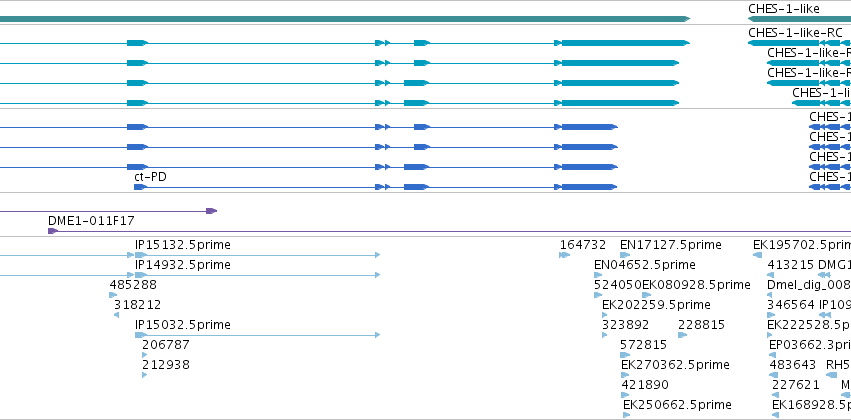This screenshot has width=851, height=420.
Task: Click feature label 421890
Action: click(645, 384)
